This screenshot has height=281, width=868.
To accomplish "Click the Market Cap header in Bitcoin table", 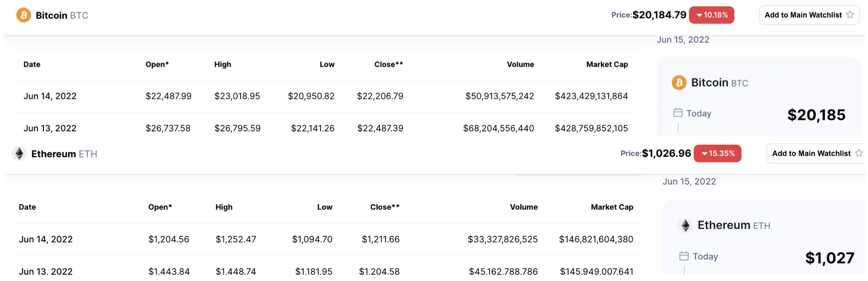I will click(606, 64).
